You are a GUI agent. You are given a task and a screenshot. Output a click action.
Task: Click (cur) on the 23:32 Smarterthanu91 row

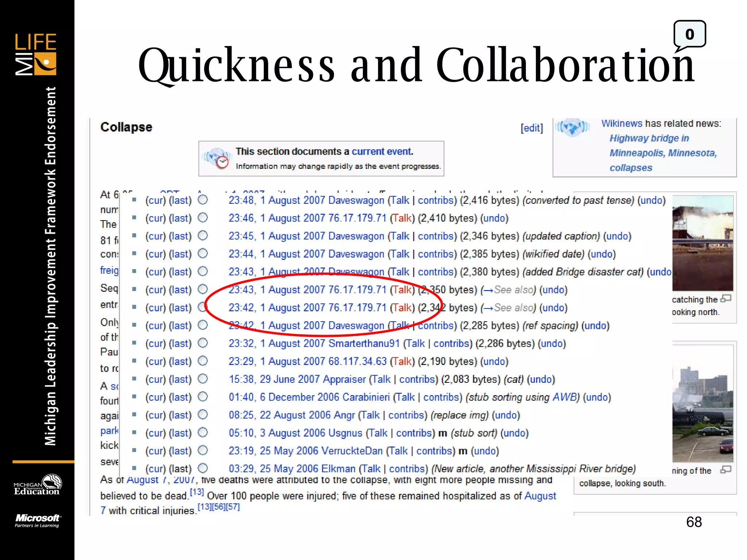155,343
